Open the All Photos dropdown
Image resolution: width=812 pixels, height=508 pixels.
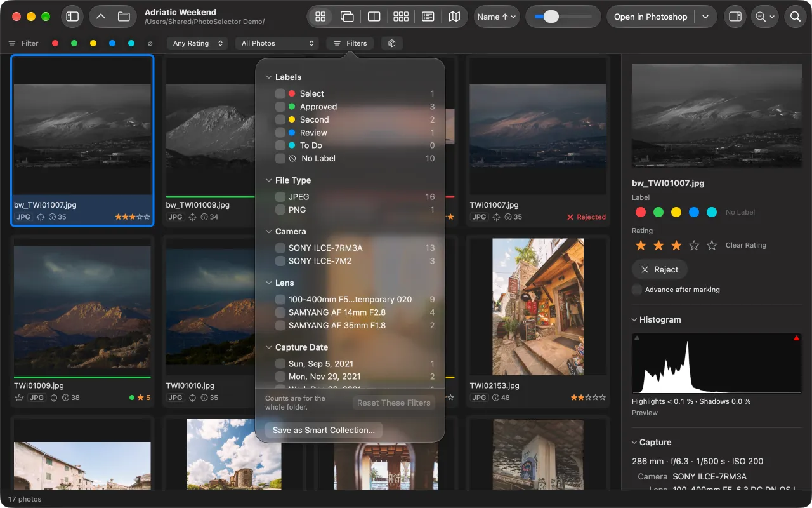pos(277,43)
